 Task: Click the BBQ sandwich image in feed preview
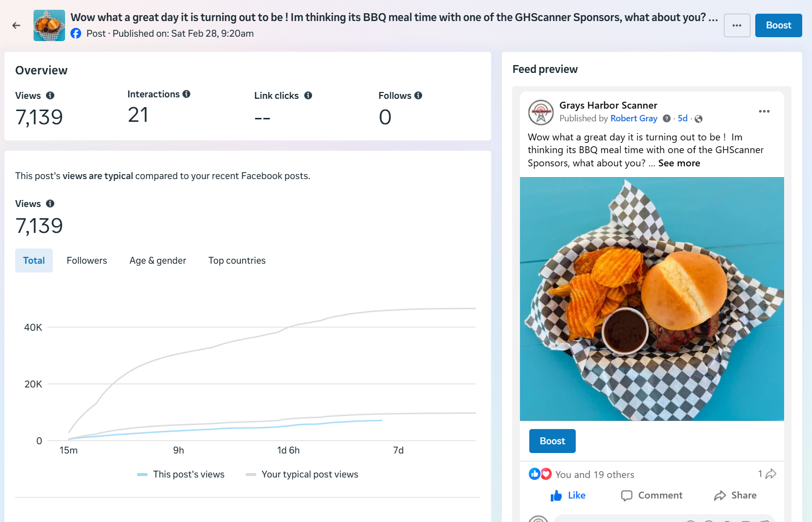(652, 298)
